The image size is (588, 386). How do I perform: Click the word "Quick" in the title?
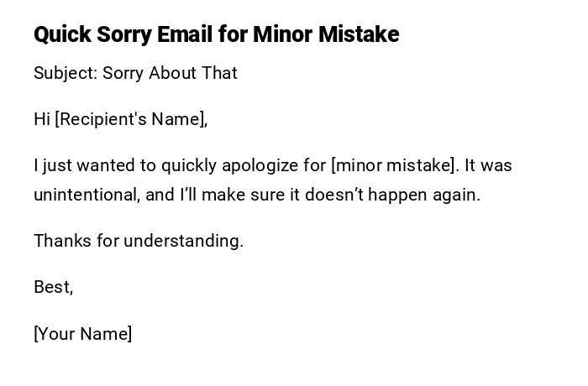coord(60,34)
